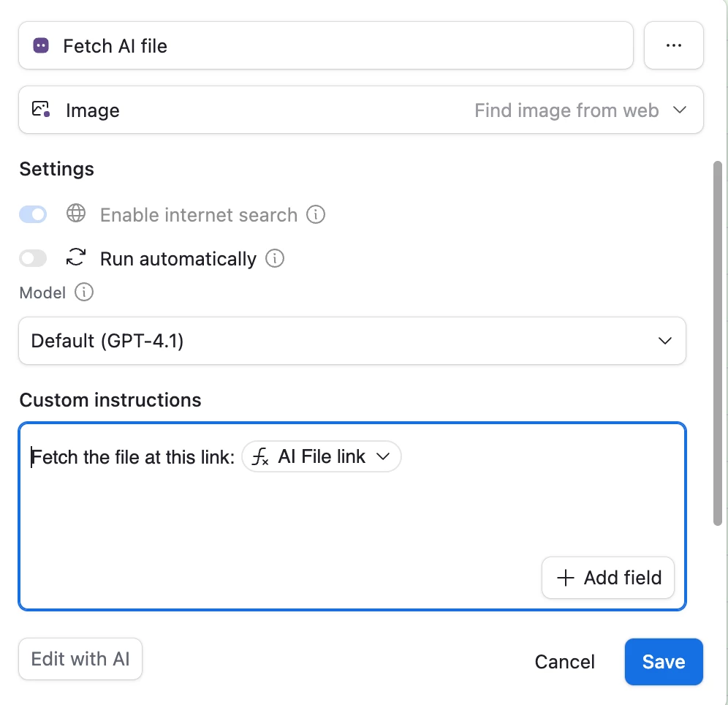Click the purple AI agent icon

pyautogui.click(x=41, y=45)
